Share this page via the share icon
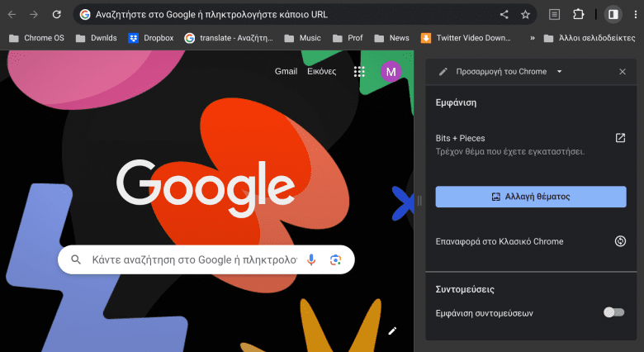The image size is (644, 352). 504,14
